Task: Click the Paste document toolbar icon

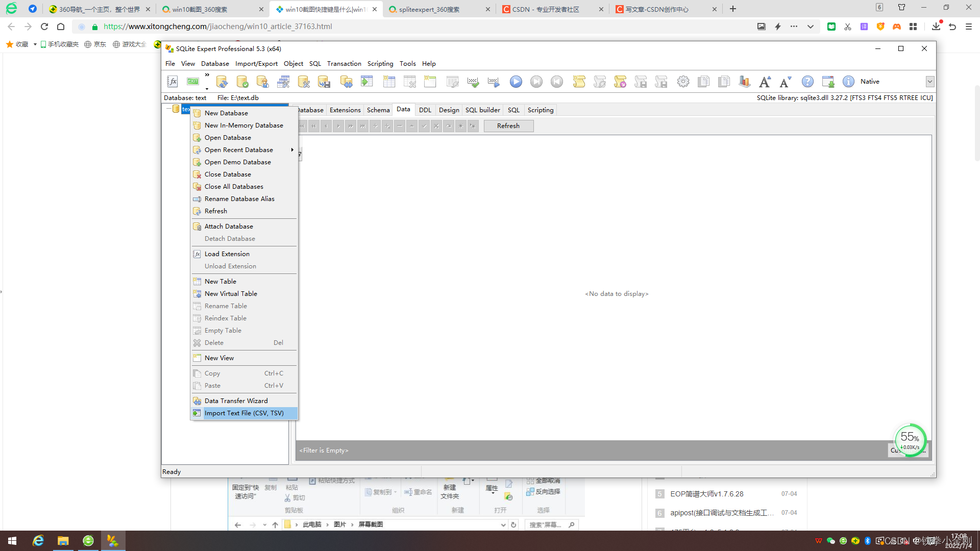Action: pyautogui.click(x=724, y=81)
